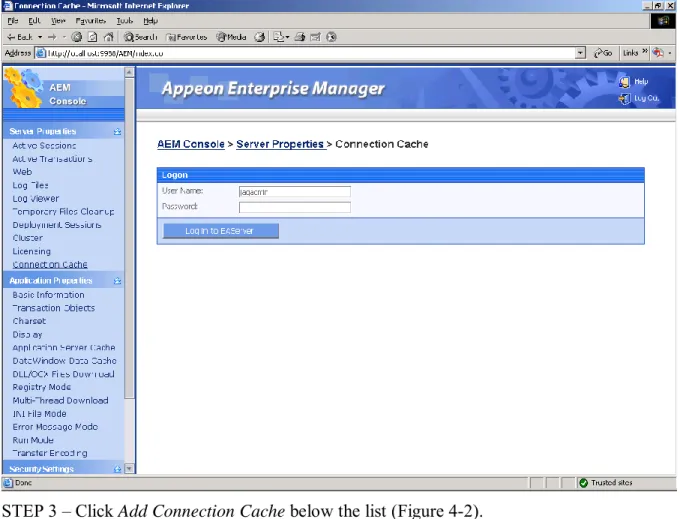Open Registry Mode in sidebar
Image resolution: width=680 pixels, height=519 pixels.
click(x=42, y=387)
